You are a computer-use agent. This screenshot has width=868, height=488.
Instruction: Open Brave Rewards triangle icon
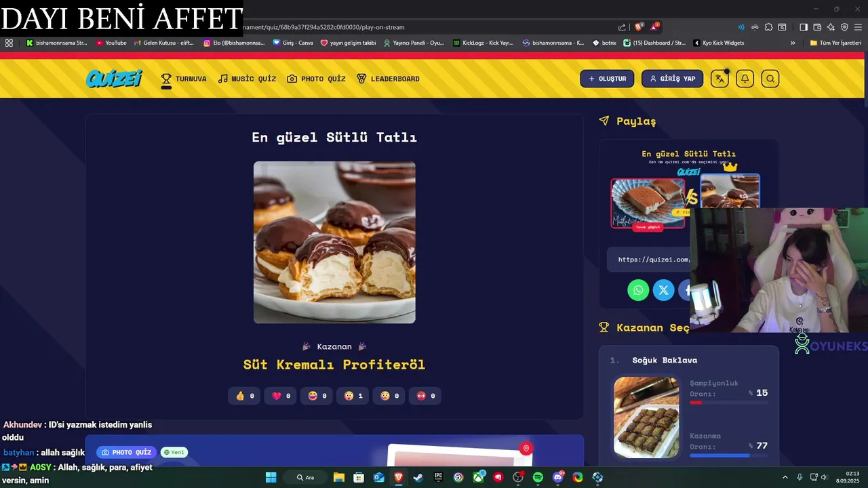point(654,27)
